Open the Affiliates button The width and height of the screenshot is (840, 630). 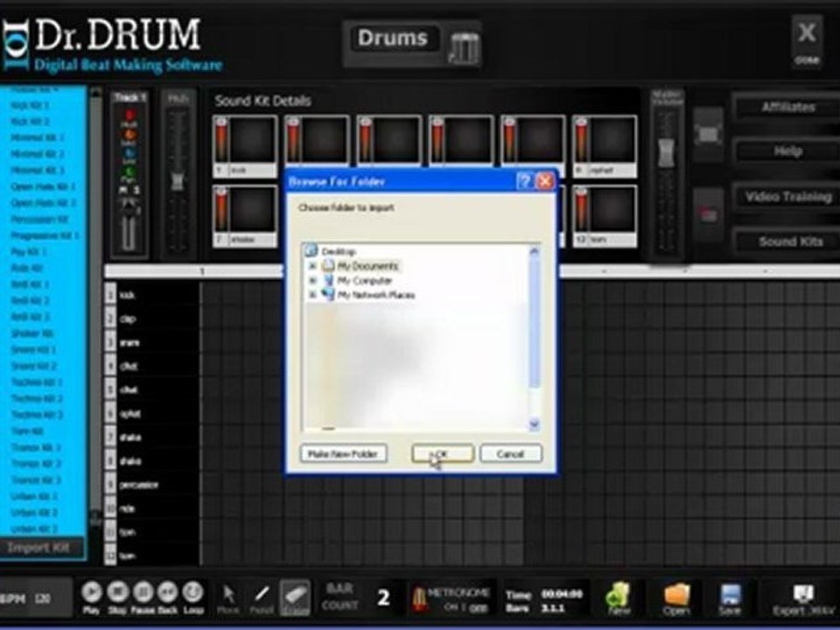pyautogui.click(x=788, y=108)
